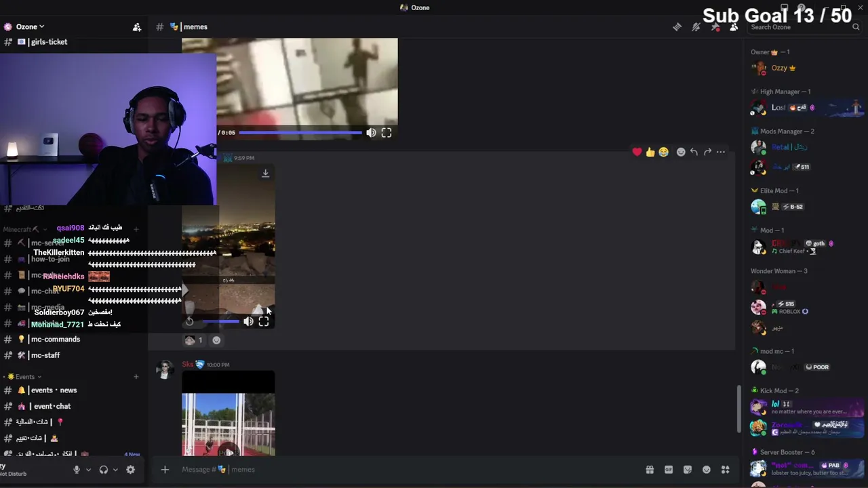The width and height of the screenshot is (868, 488).
Task: Seek the top video progress bar
Action: click(x=300, y=133)
